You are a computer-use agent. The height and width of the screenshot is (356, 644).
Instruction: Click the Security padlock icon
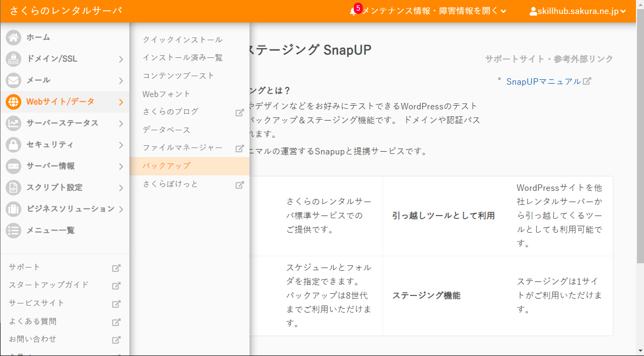click(x=13, y=145)
